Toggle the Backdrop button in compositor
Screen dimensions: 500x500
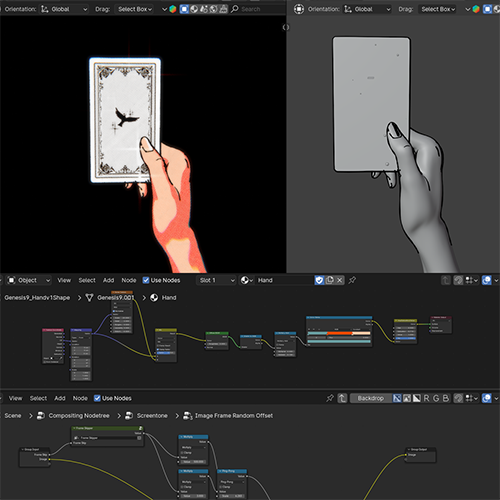tap(370, 398)
